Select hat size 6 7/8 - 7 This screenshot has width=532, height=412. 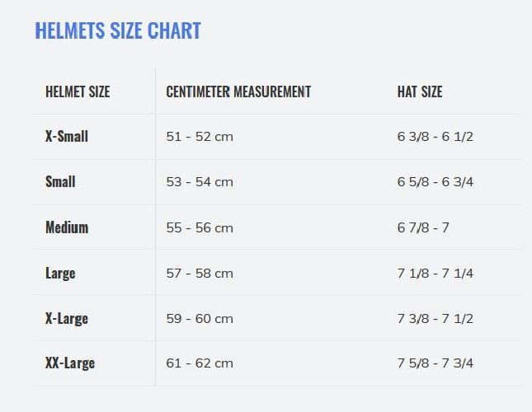point(423,227)
